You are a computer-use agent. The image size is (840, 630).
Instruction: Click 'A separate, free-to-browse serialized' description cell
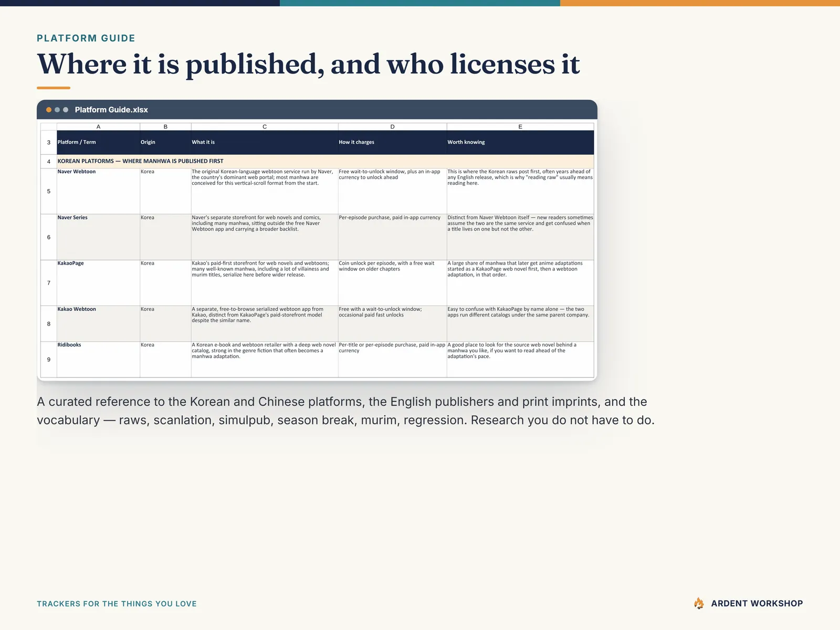point(265,324)
